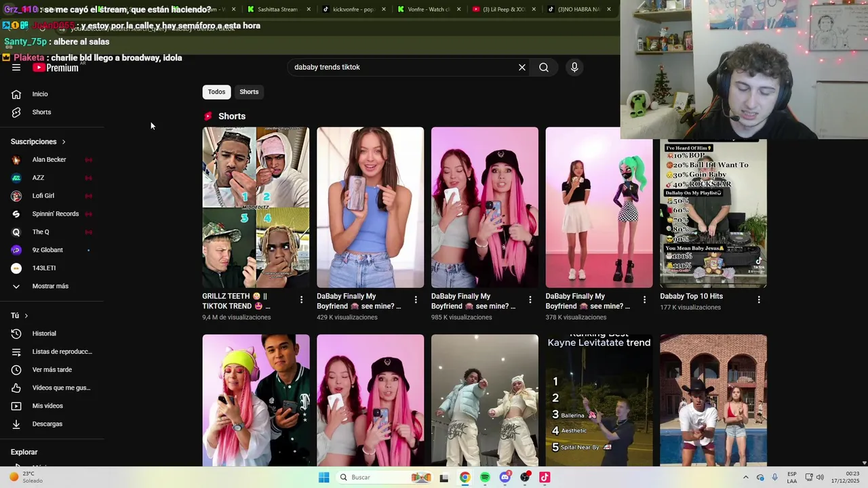Open options for Dababy Top 10 Hits

click(x=759, y=300)
